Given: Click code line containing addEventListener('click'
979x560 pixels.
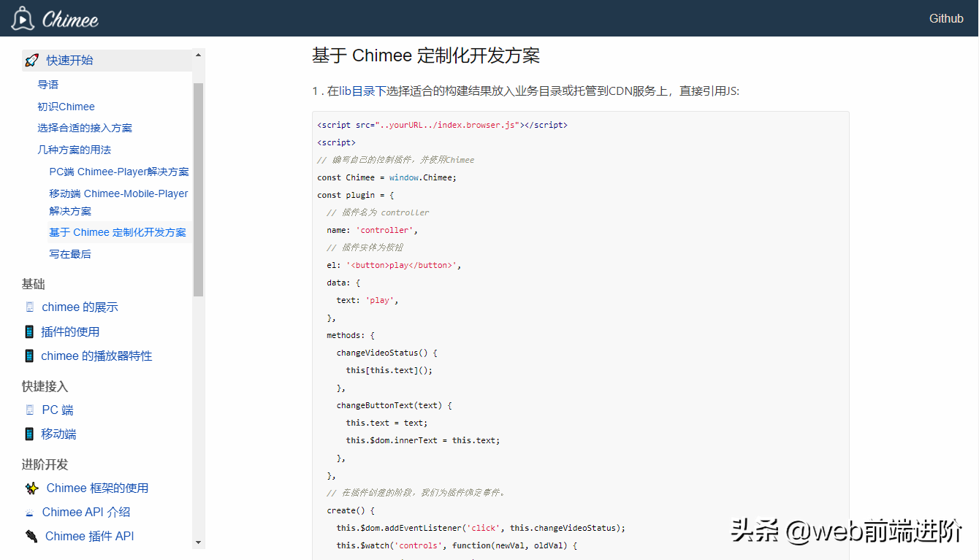Looking at the screenshot, I should [x=481, y=528].
